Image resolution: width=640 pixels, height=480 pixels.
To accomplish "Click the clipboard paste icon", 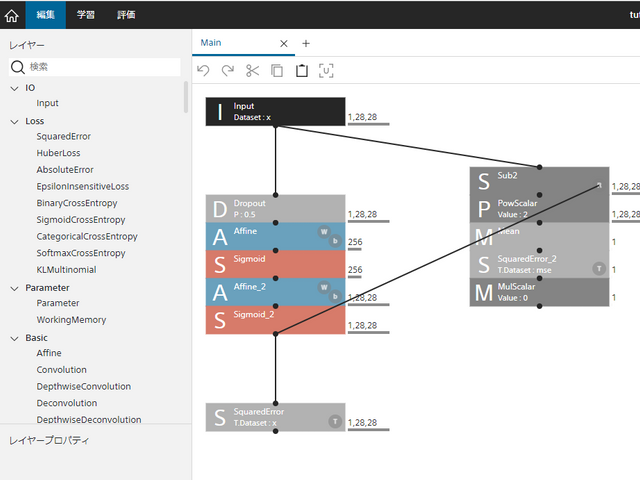I will pyautogui.click(x=301, y=70).
